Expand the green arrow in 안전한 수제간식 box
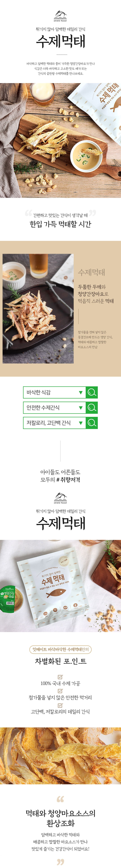The image size is (121, 868). [x=81, y=408]
